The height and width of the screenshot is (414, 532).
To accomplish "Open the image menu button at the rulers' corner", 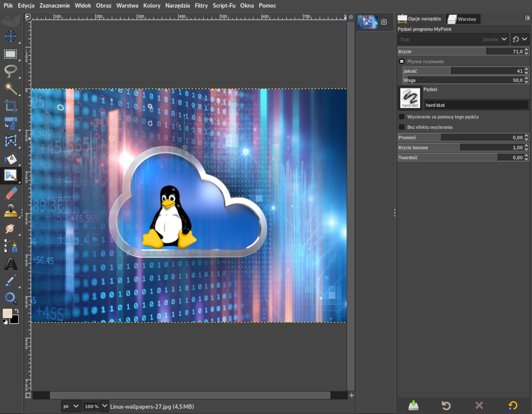I will tap(28, 17).
